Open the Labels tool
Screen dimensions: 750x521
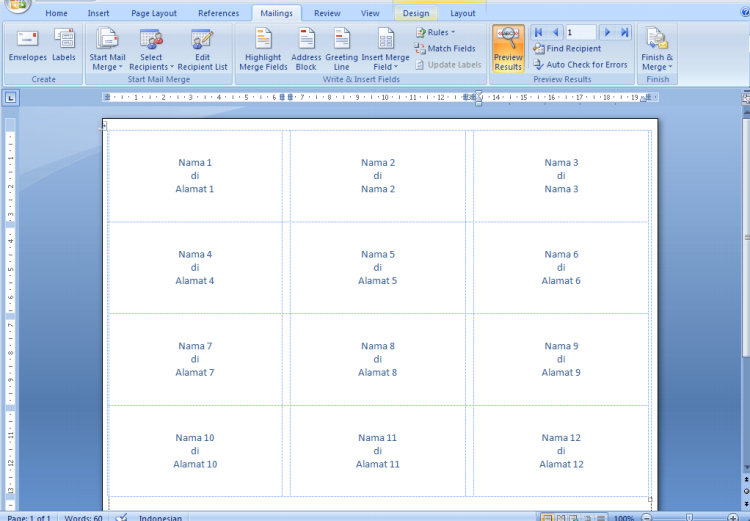tap(64, 45)
